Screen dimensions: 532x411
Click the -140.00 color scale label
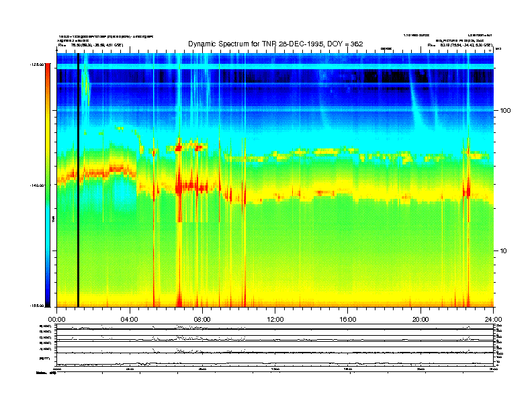click(x=36, y=185)
